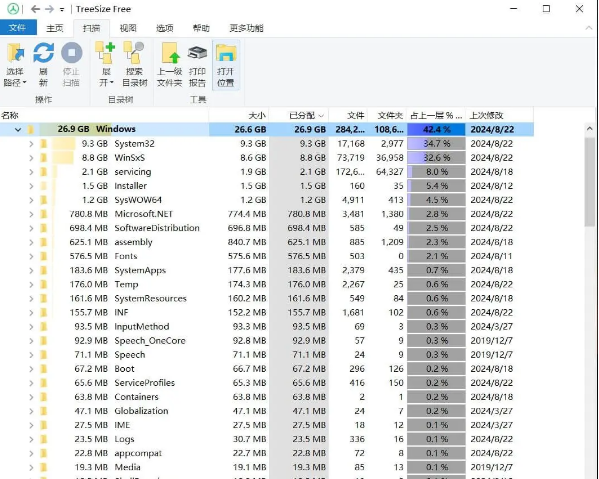Collapse the ribbon with the caret icon

(x=588, y=28)
